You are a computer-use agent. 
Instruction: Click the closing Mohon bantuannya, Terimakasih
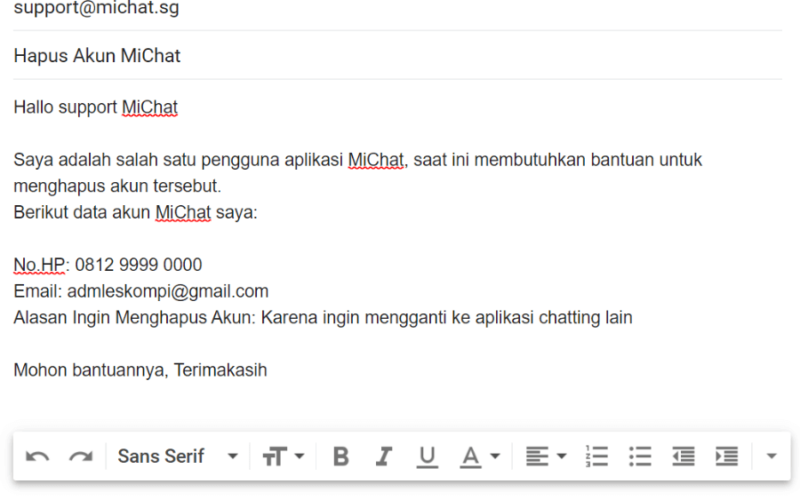click(x=140, y=370)
